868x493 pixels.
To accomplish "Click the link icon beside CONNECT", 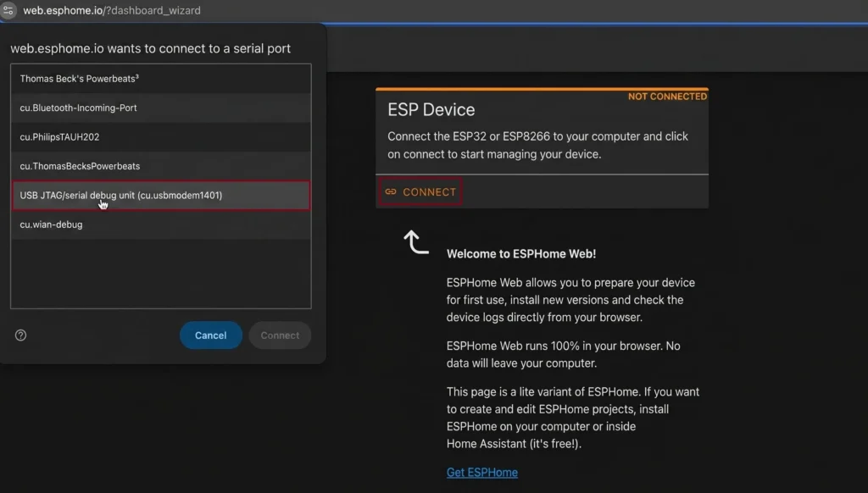I will 391,192.
